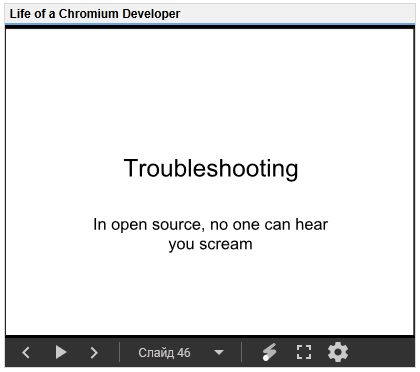Advance to the next slide
The image size is (420, 372).
94,352
